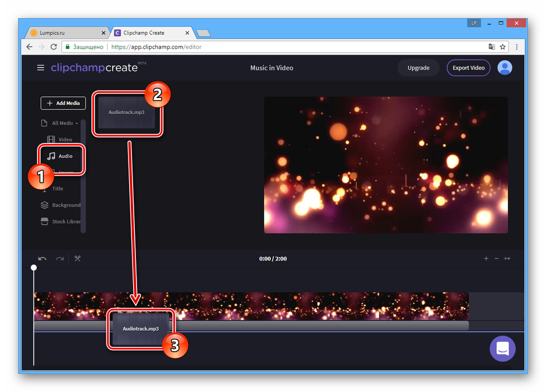Open Chrome three-dot menu
546x392 pixels.
pos(517,46)
